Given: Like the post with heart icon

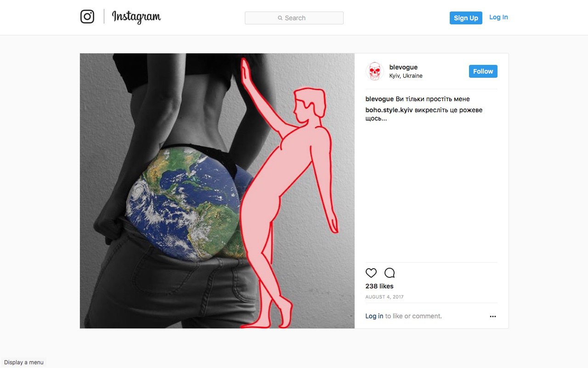Looking at the screenshot, I should tap(371, 273).
